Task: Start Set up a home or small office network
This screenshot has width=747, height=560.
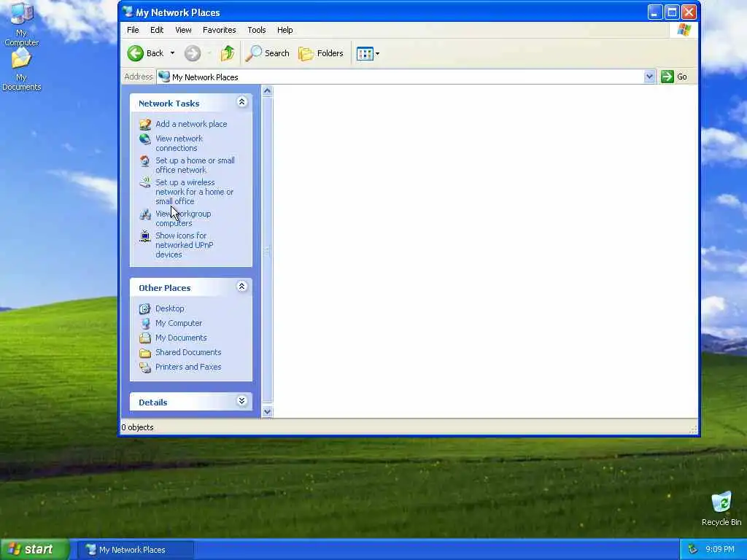Action: point(195,165)
